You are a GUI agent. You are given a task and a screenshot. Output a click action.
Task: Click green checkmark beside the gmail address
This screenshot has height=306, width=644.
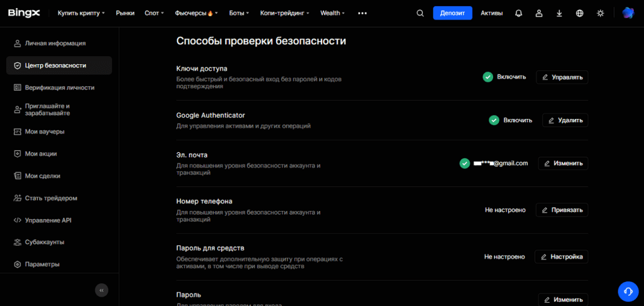[465, 163]
